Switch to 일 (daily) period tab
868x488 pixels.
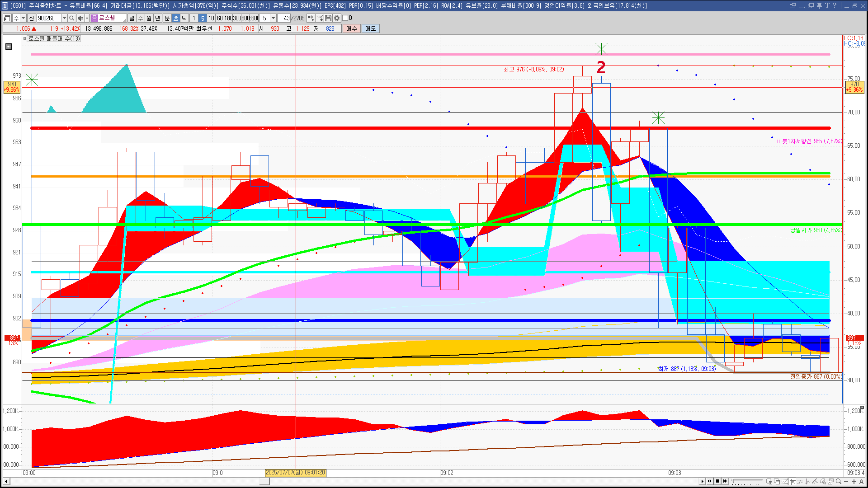(132, 18)
